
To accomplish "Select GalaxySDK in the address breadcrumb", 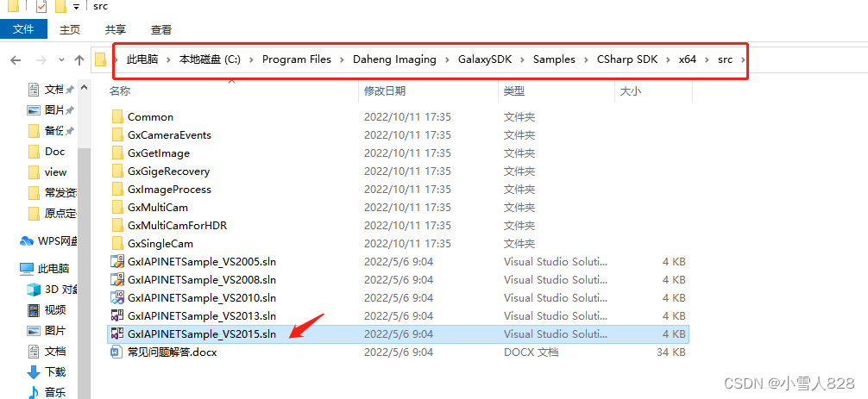I will click(486, 59).
